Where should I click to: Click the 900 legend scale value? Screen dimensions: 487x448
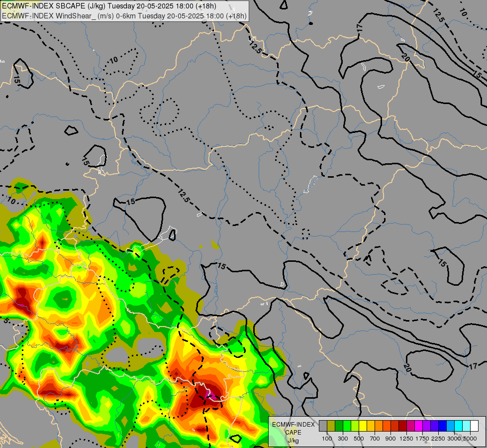(x=390, y=439)
